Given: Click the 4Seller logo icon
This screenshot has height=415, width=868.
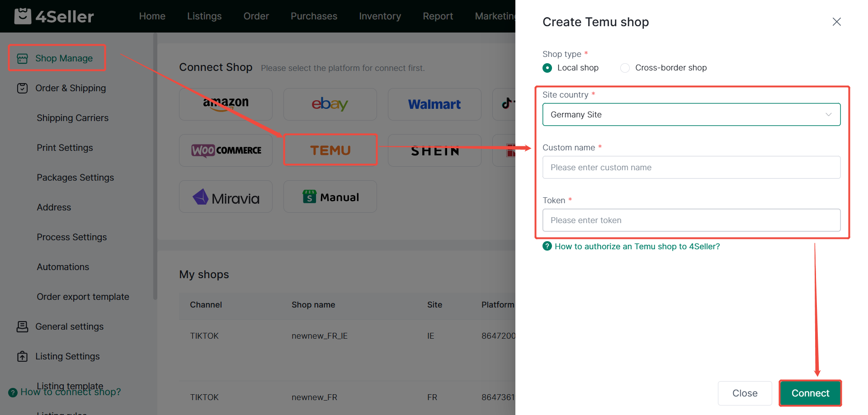Looking at the screenshot, I should click(x=23, y=16).
